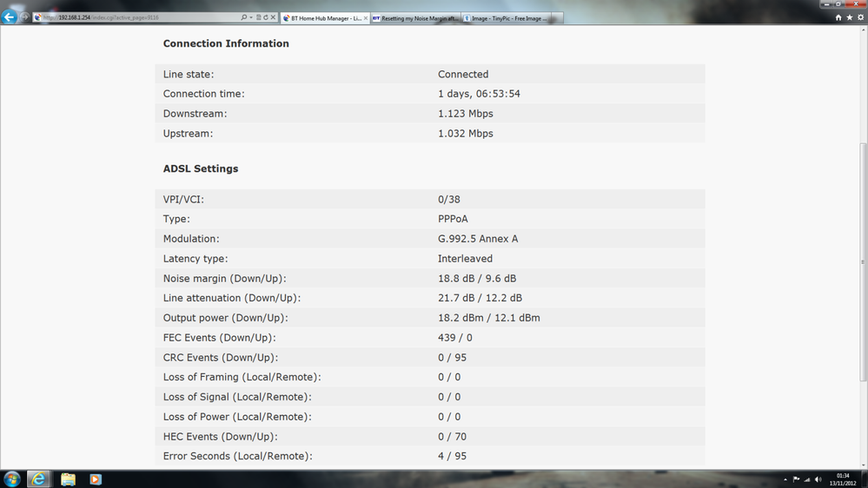868x488 pixels.
Task: Click the compatibility view icon in address bar
Action: coord(259,17)
